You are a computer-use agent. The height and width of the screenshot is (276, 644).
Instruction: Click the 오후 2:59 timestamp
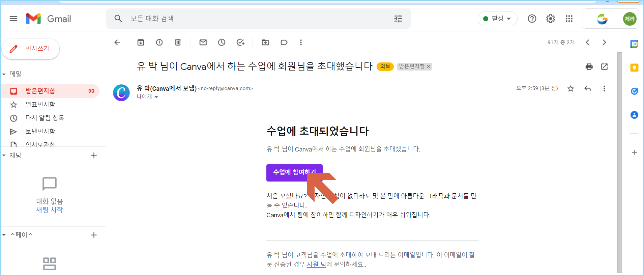click(x=537, y=88)
